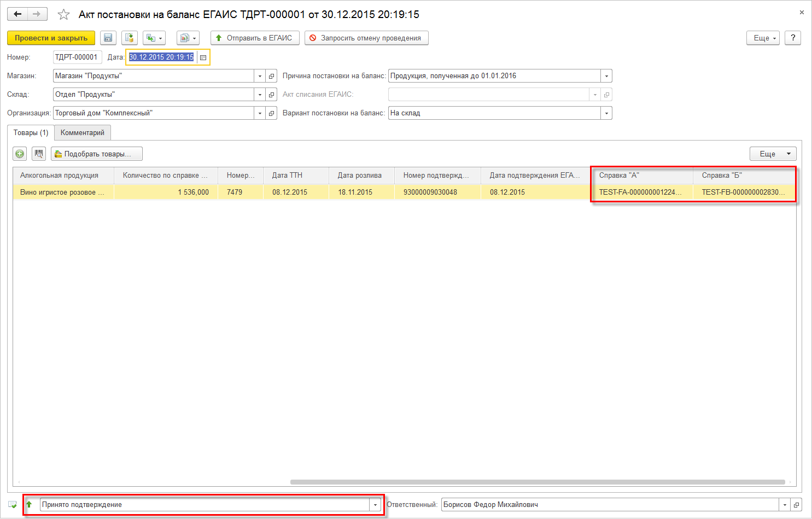This screenshot has height=519, width=812.
Task: Open the Склад item card icon
Action: pyautogui.click(x=271, y=95)
